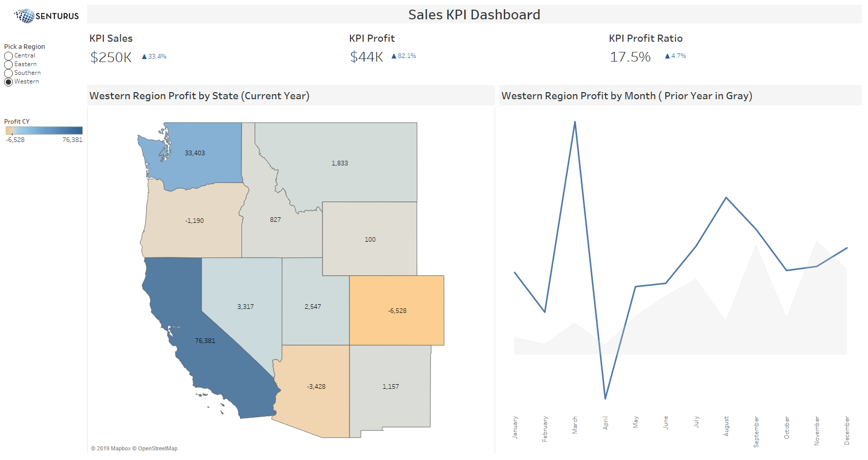The width and height of the screenshot is (868, 460).
Task: Click the upward triangle next to 82.1%
Action: point(393,55)
